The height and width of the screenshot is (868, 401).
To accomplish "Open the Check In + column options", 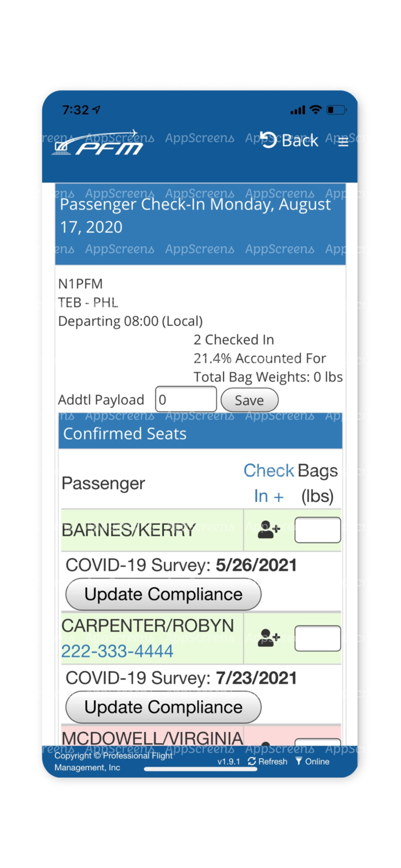I will (x=268, y=483).
